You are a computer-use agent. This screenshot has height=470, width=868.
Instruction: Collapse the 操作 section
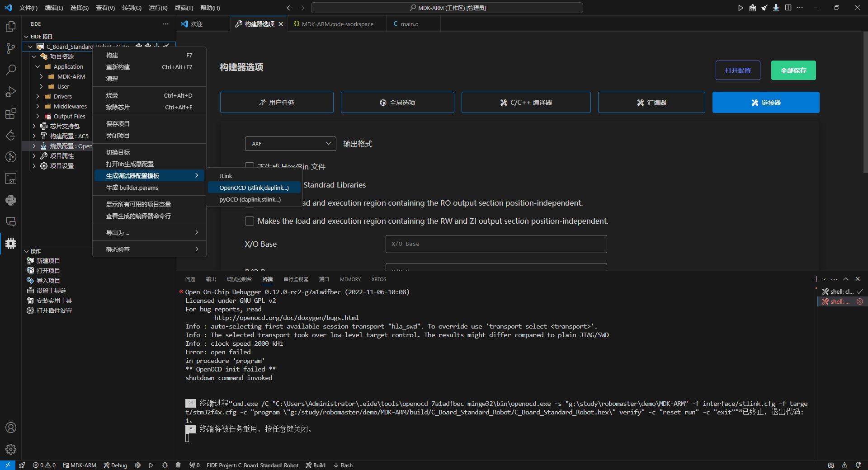pyautogui.click(x=26, y=251)
